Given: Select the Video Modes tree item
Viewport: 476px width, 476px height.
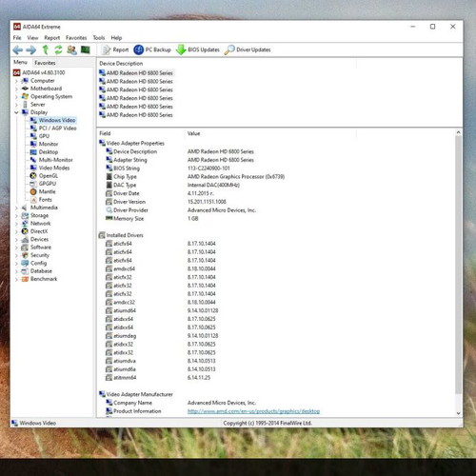Looking at the screenshot, I should [50, 168].
